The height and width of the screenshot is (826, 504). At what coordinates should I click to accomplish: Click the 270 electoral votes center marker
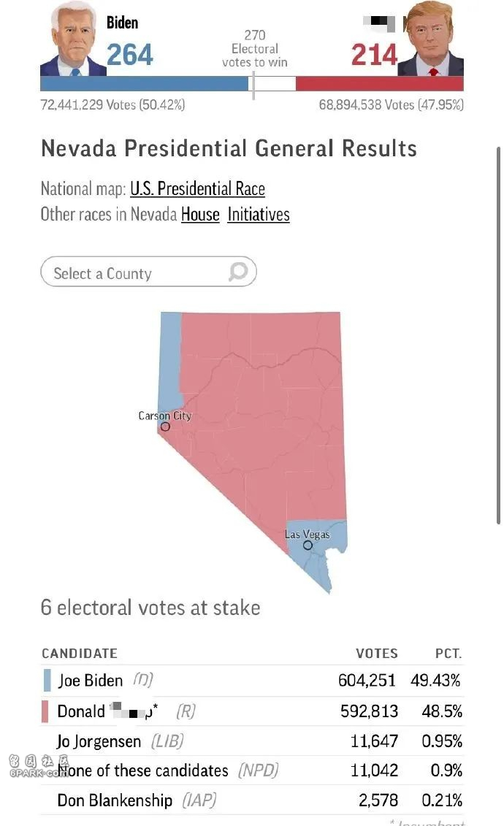[253, 84]
